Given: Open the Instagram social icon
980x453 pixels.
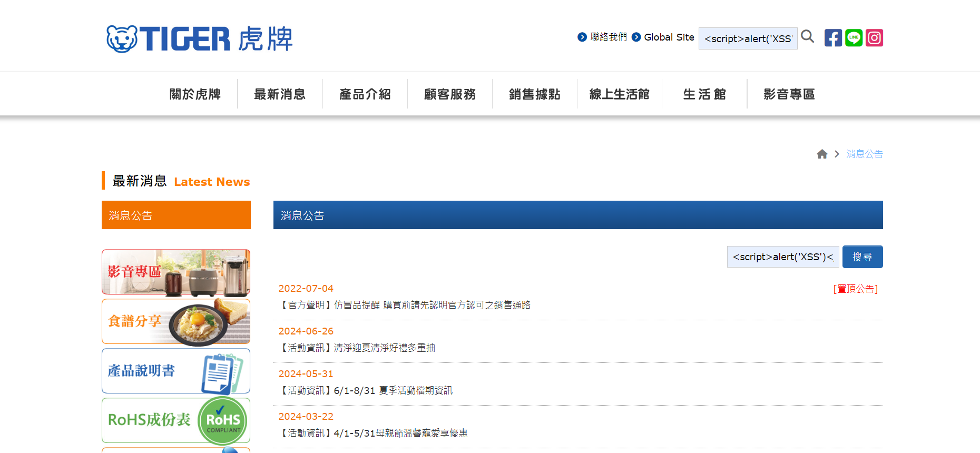Looking at the screenshot, I should pyautogui.click(x=874, y=38).
